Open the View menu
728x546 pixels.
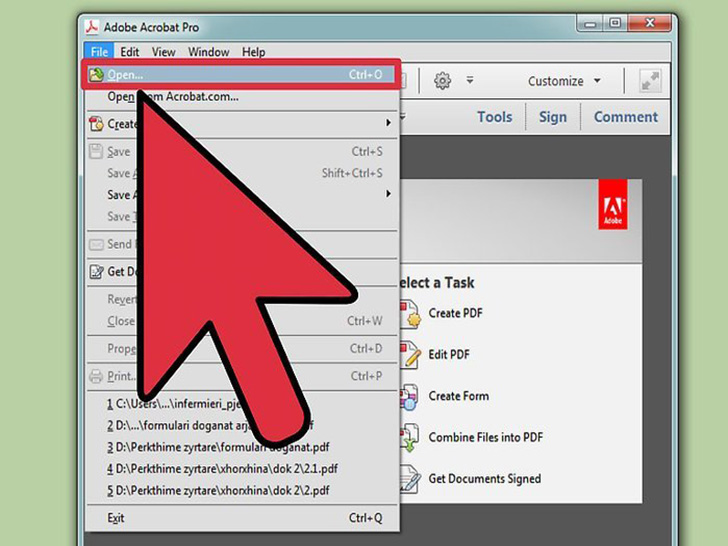tap(163, 52)
